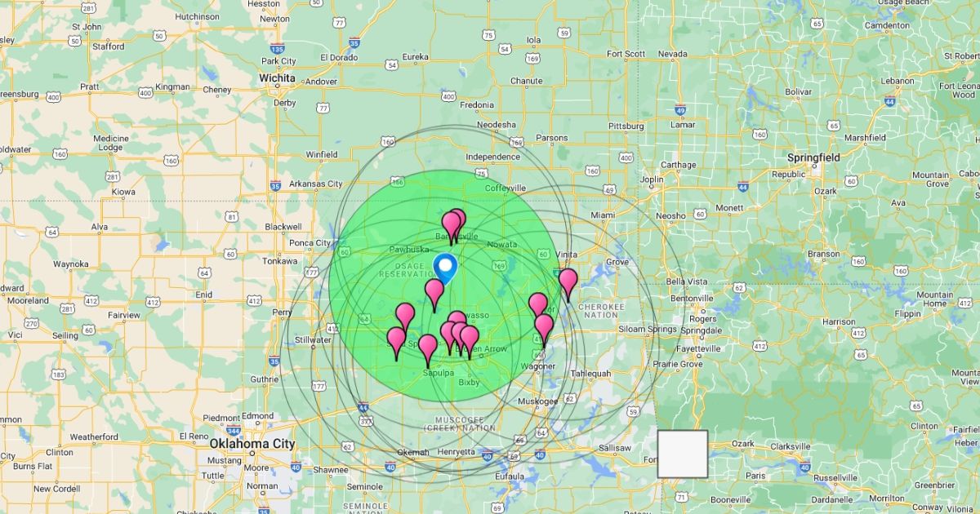Click the Lebanon label

[x=898, y=81]
